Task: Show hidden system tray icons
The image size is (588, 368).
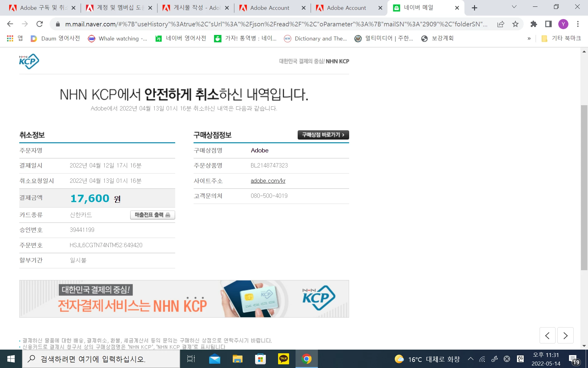Action: pyautogui.click(x=471, y=359)
